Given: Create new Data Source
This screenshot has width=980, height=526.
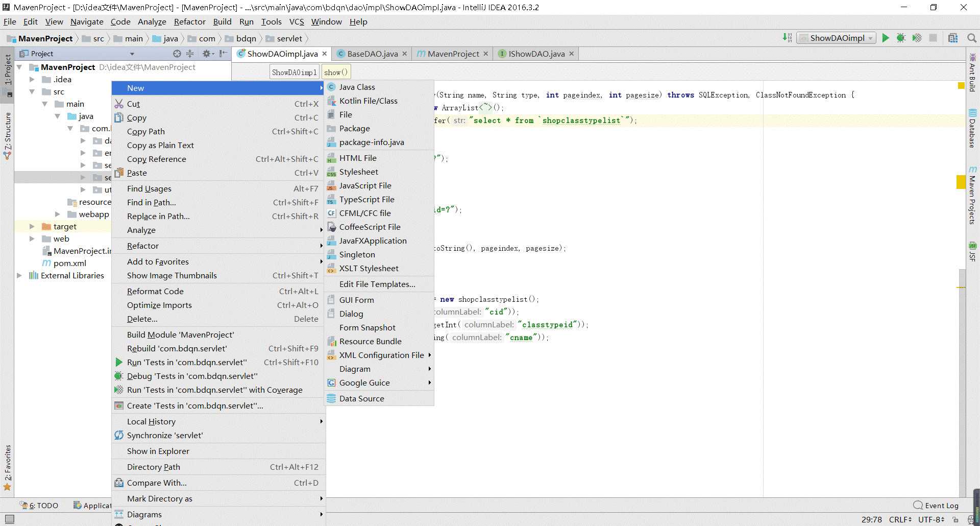Looking at the screenshot, I should [379, 398].
